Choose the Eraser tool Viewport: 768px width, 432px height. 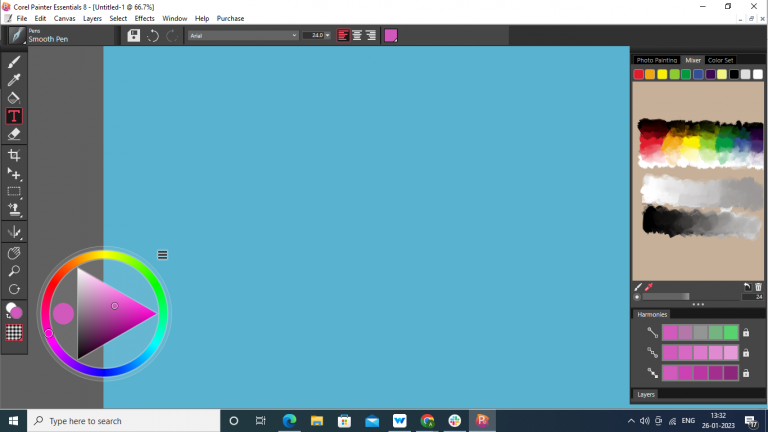[x=14, y=134]
